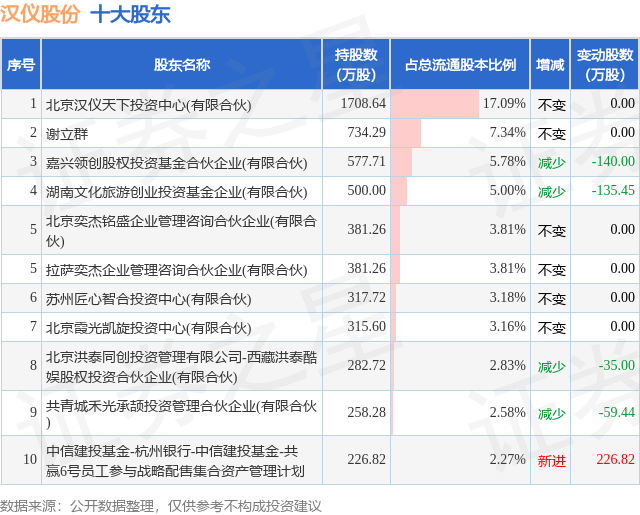This screenshot has width=640, height=515.
Task: Click red change value 226.82
Action: click(x=616, y=460)
